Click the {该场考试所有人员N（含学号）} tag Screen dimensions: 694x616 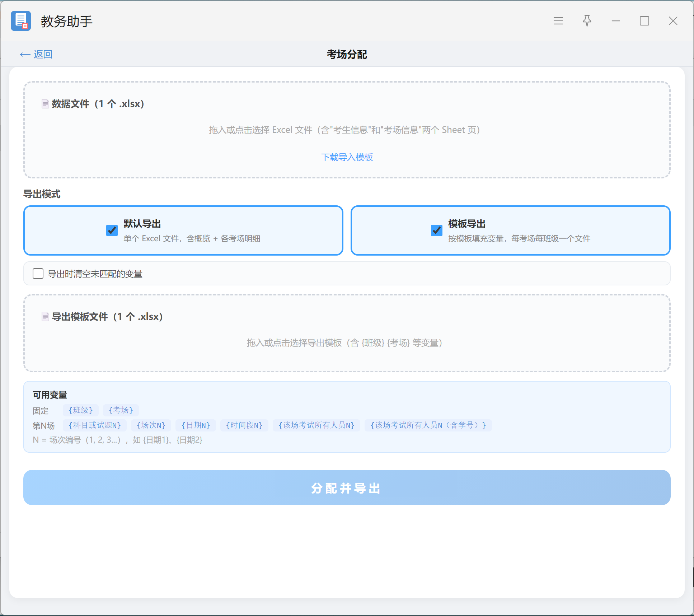pos(428,425)
